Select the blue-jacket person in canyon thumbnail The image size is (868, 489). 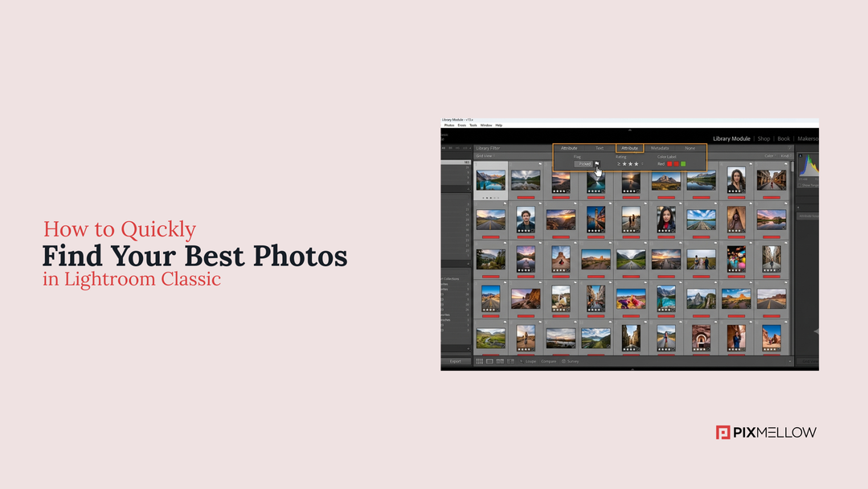[x=736, y=338]
